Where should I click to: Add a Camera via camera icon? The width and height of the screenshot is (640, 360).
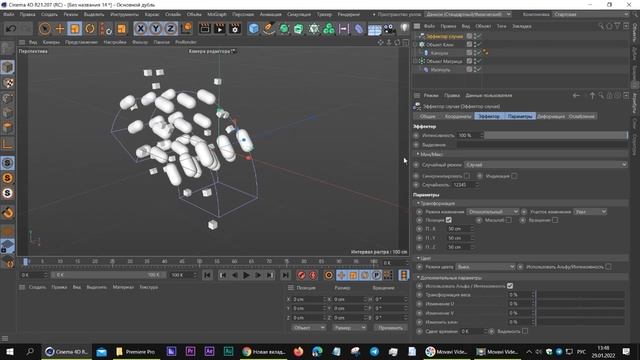[389, 29]
